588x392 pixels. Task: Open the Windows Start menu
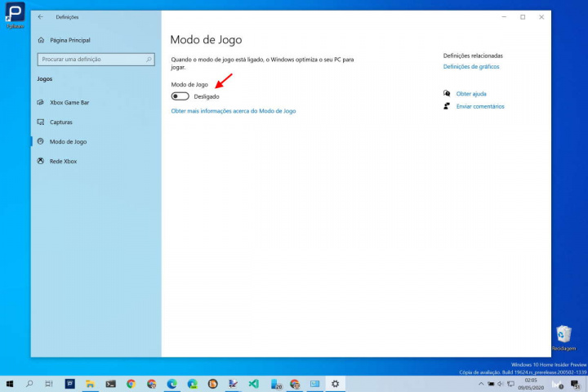point(10,383)
